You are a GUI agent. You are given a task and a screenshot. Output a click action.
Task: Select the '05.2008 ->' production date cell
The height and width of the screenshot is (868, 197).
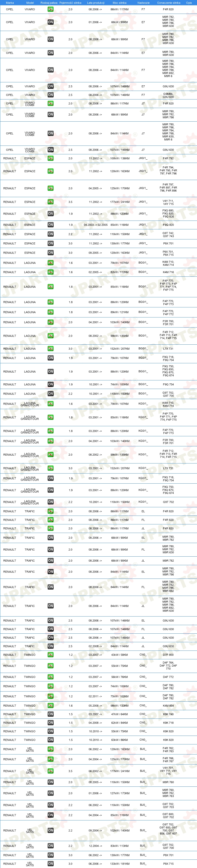click(x=95, y=706)
